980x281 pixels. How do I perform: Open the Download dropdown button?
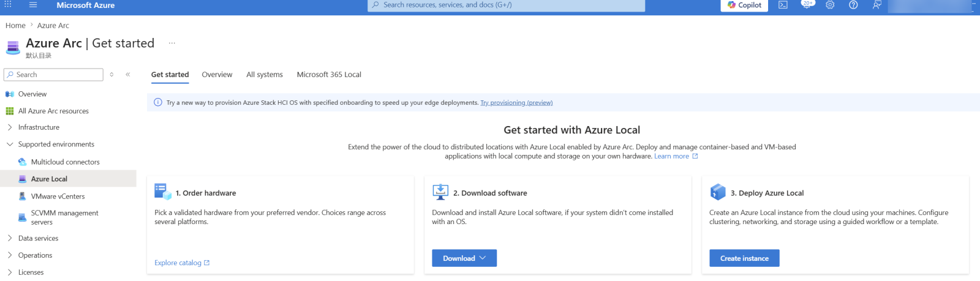coord(464,258)
